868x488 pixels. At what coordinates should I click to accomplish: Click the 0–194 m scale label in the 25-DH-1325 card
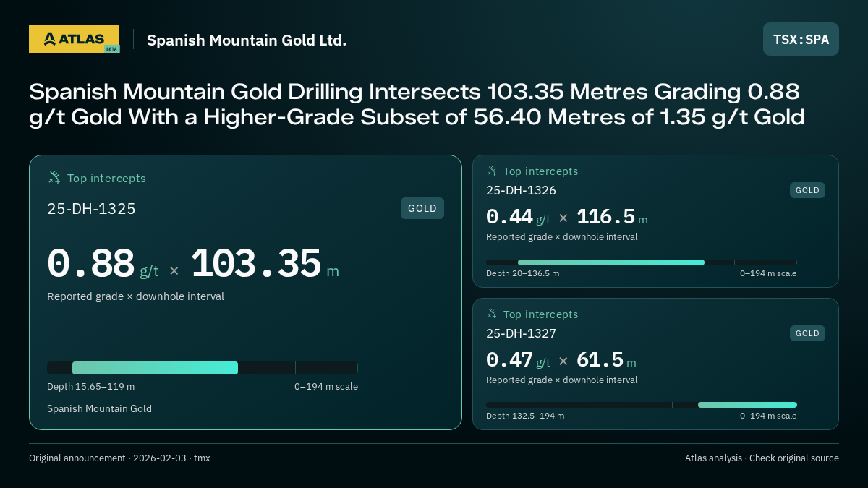click(326, 387)
